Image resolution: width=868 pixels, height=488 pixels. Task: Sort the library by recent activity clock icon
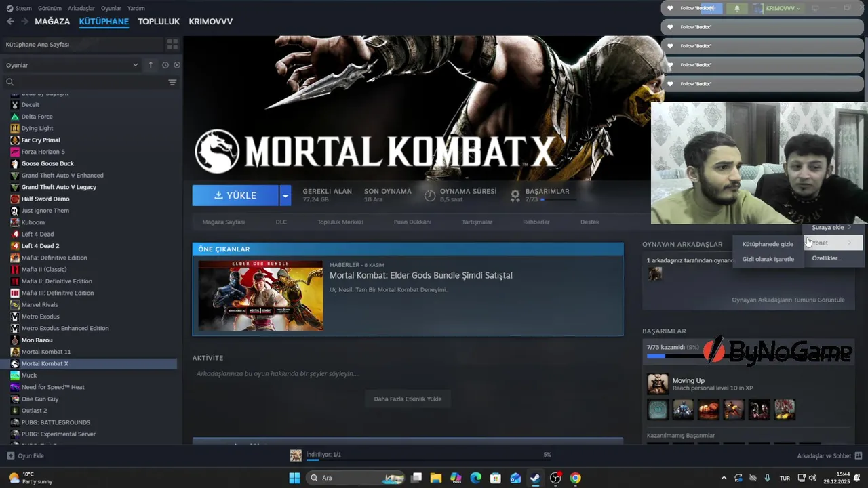pyautogui.click(x=165, y=65)
